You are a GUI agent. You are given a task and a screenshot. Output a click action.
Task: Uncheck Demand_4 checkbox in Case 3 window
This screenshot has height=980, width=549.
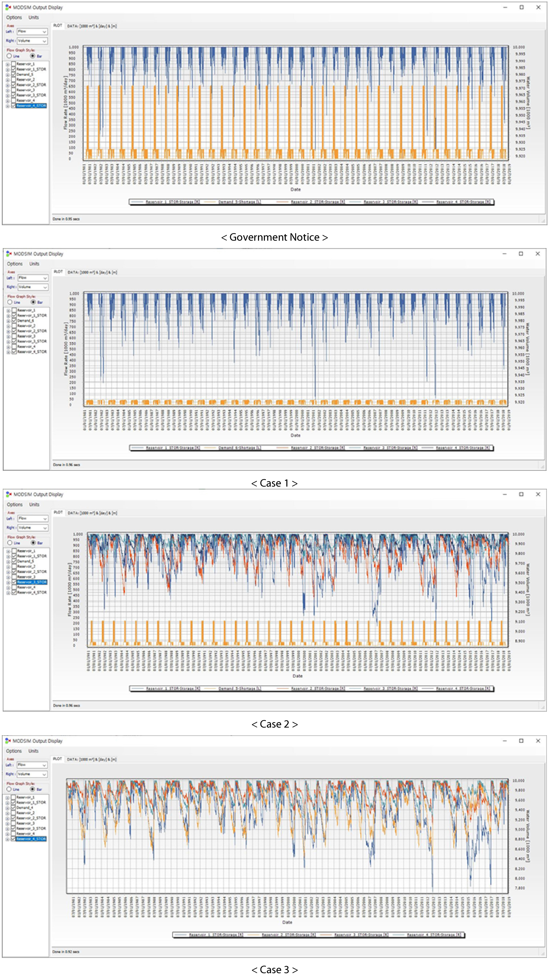(x=13, y=808)
